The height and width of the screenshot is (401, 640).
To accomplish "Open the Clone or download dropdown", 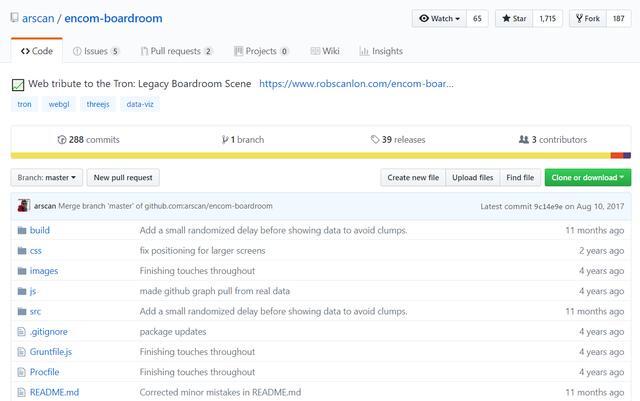I will click(588, 178).
